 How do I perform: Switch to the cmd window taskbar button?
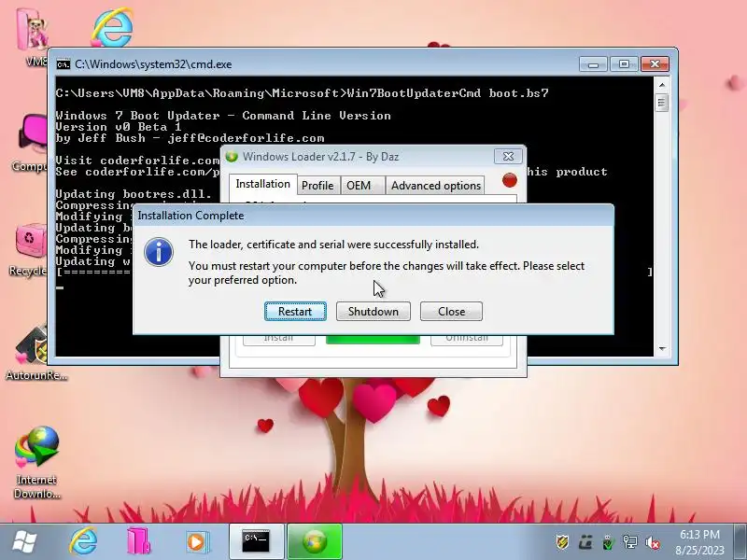(256, 541)
